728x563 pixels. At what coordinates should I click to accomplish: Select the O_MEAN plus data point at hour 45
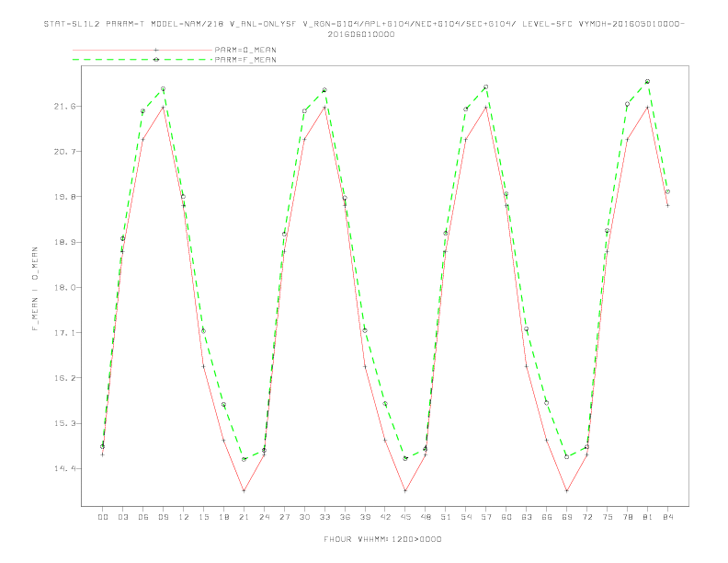pyautogui.click(x=405, y=491)
